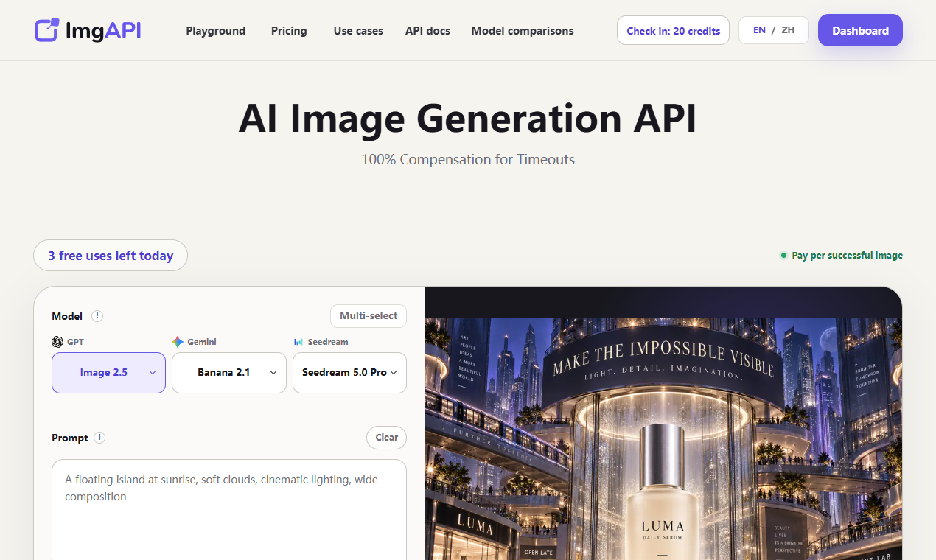The width and height of the screenshot is (936, 560).
Task: Click the Seedream bars icon
Action: pos(298,342)
